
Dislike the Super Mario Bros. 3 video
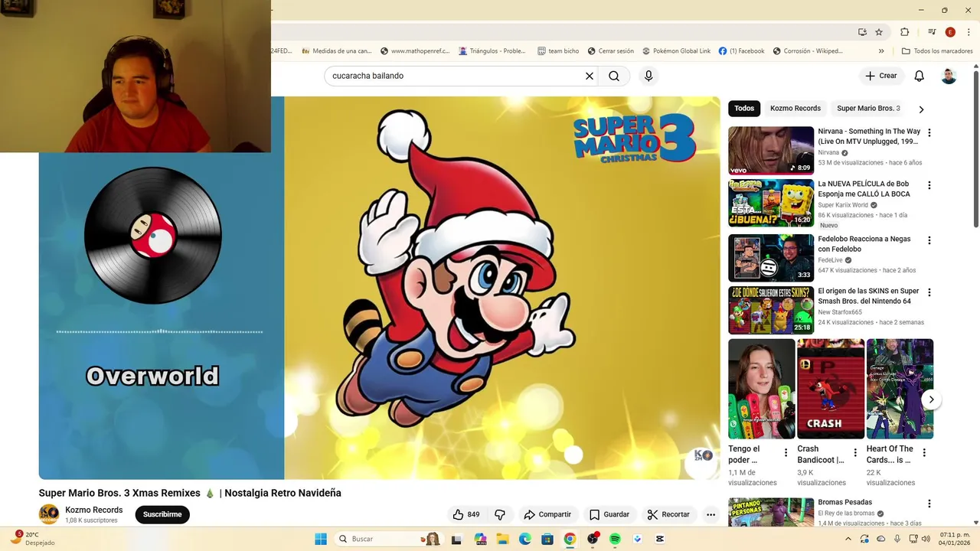coord(500,514)
